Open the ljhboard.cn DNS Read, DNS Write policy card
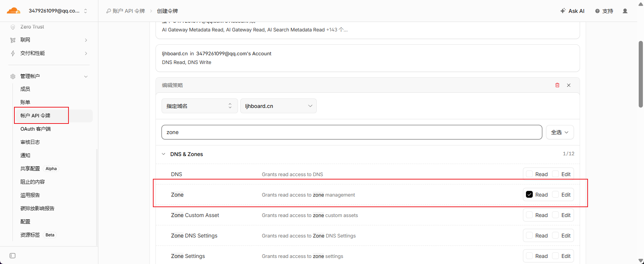 [x=368, y=58]
